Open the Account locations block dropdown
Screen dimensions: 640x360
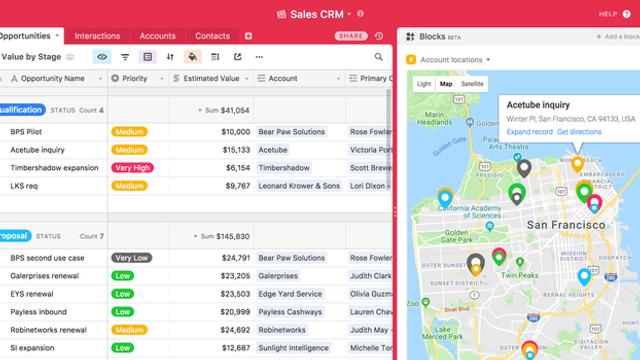pos(488,60)
